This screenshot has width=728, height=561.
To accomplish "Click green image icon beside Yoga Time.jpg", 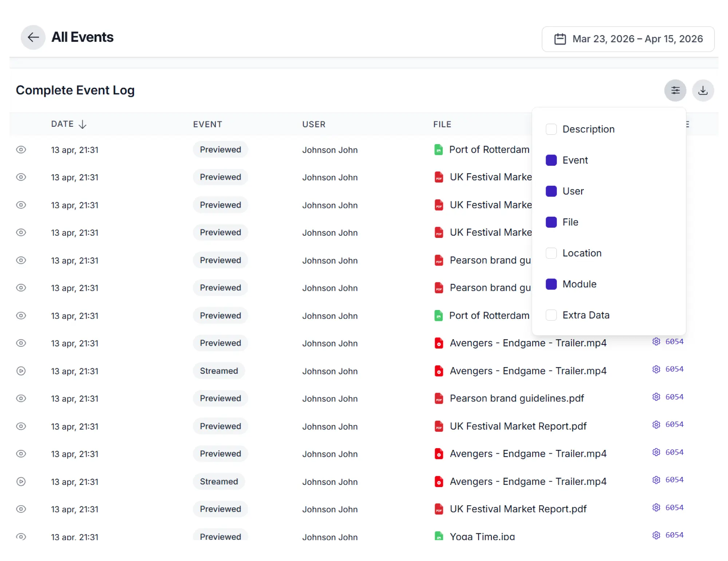I will pyautogui.click(x=439, y=536).
